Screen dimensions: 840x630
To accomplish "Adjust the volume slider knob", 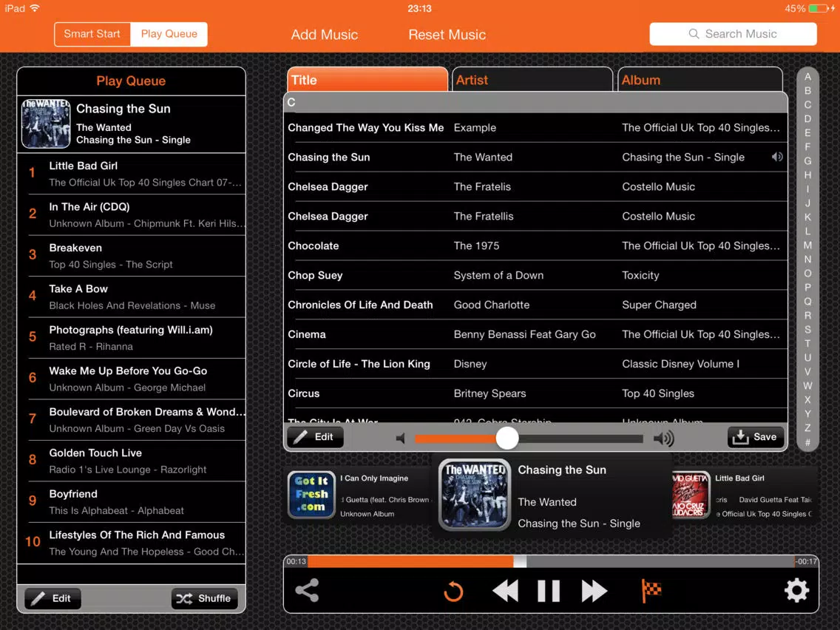I will coord(507,438).
